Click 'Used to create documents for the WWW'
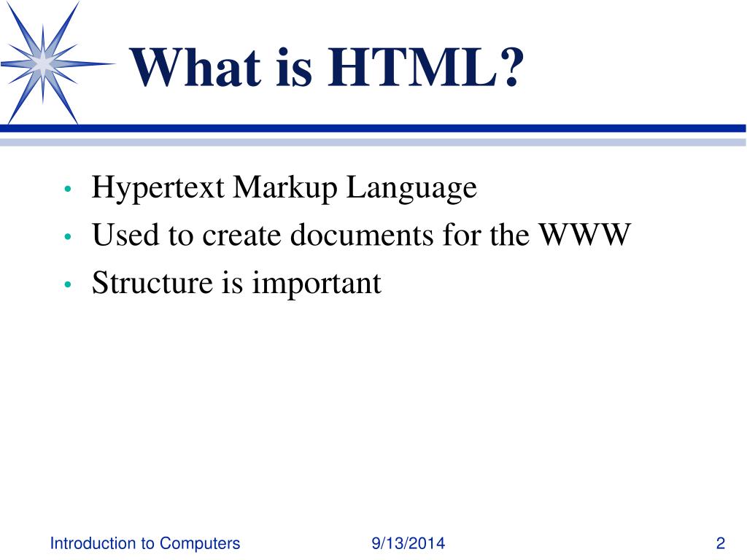This screenshot has height=560, width=747. coord(361,235)
